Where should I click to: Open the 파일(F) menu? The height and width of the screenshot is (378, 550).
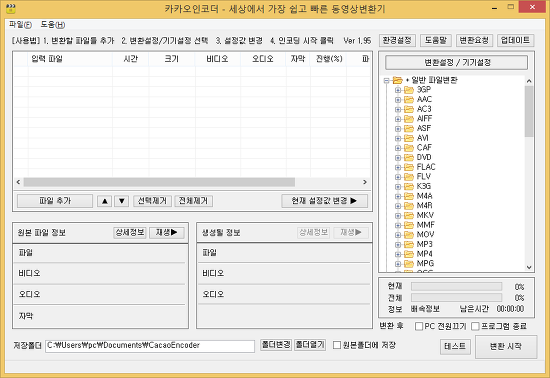20,25
